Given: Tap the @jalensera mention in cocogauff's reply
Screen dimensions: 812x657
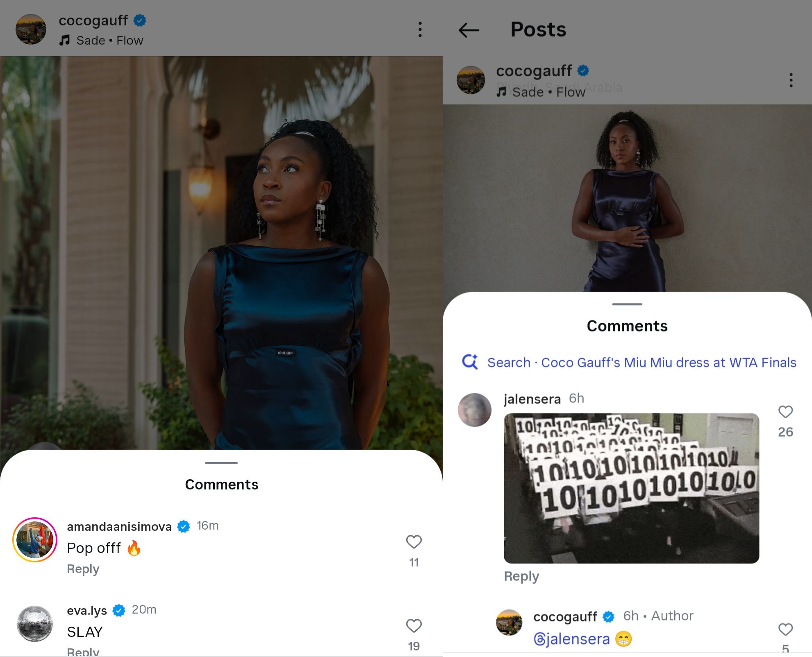Looking at the screenshot, I should coord(571,638).
